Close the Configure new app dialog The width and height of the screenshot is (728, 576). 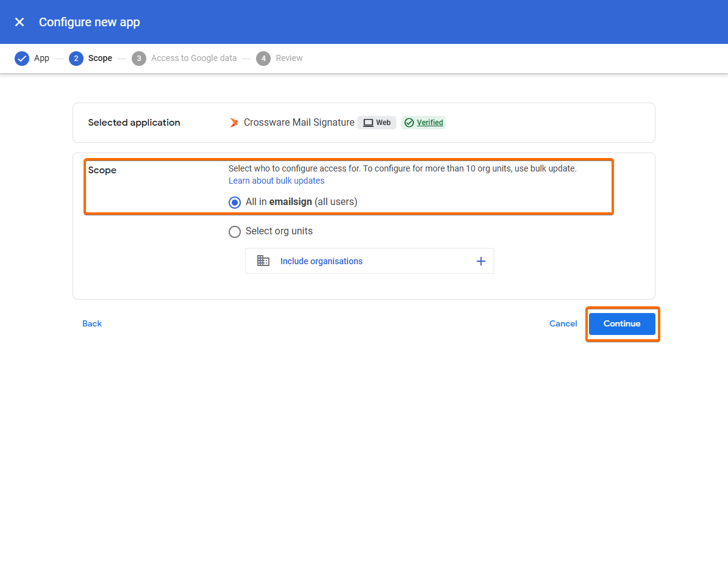click(20, 22)
